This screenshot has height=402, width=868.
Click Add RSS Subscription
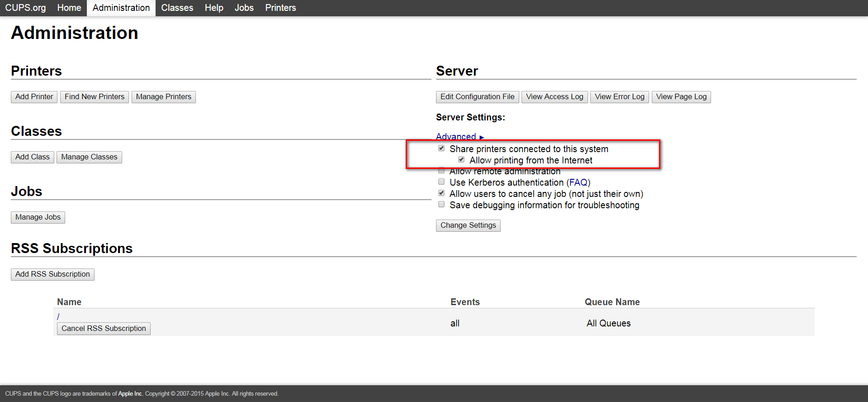[x=52, y=274]
